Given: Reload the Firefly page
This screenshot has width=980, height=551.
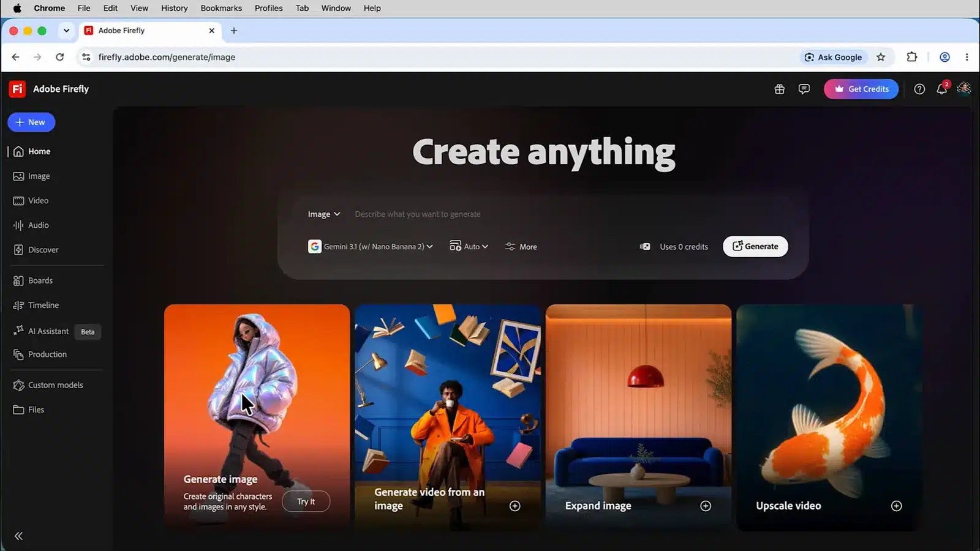Looking at the screenshot, I should [59, 57].
